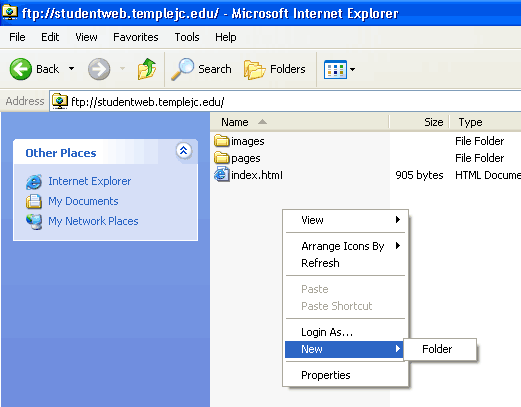Click the My Network Places link
521x407 pixels.
click(93, 221)
